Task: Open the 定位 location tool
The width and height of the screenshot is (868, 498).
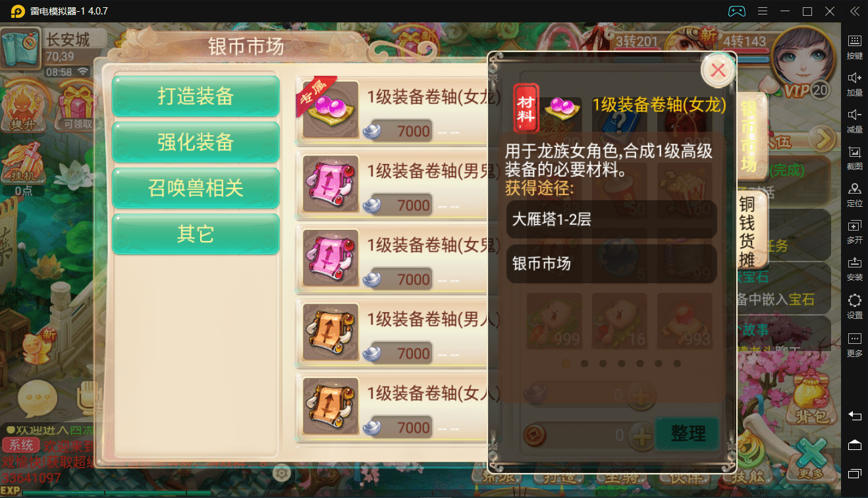Action: click(854, 194)
